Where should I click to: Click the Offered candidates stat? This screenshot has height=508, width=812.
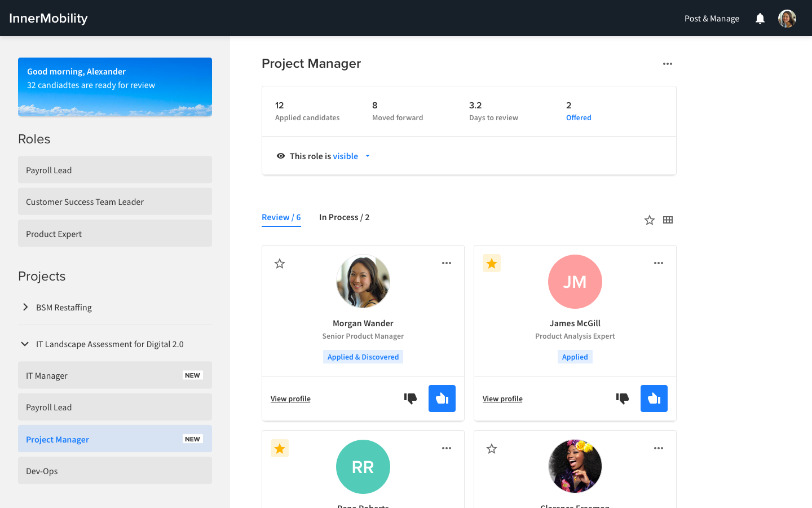579,117
